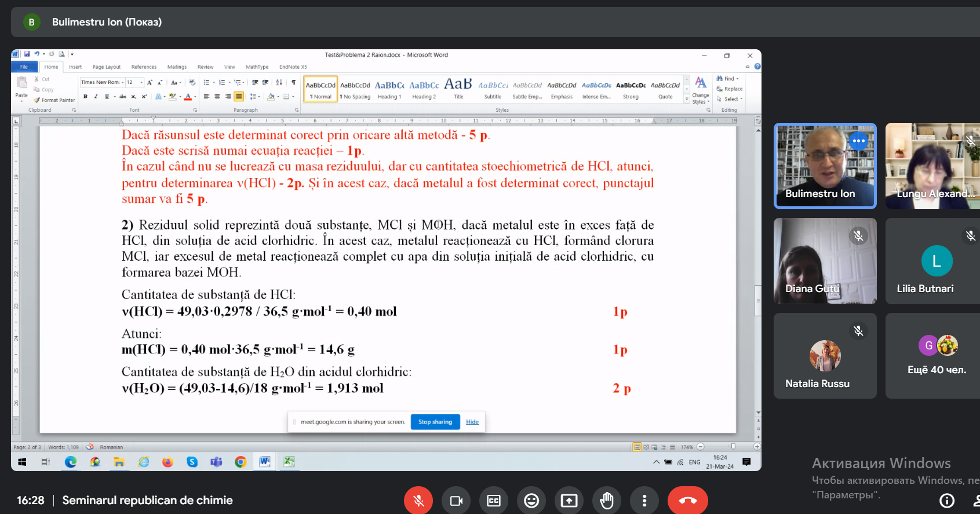
Task: Toggle the camera in Meet
Action: [456, 501]
